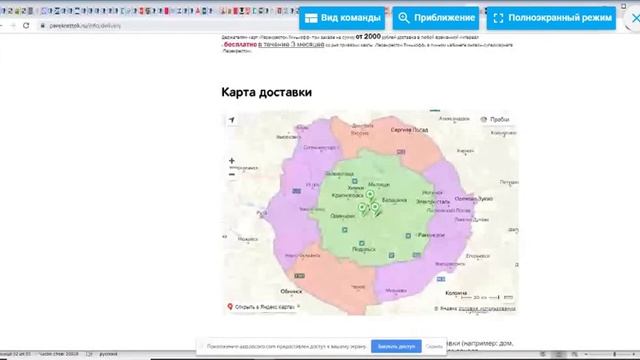Open the map in Яндекс Карты link
The height and width of the screenshot is (360, 640).
pyautogui.click(x=263, y=307)
